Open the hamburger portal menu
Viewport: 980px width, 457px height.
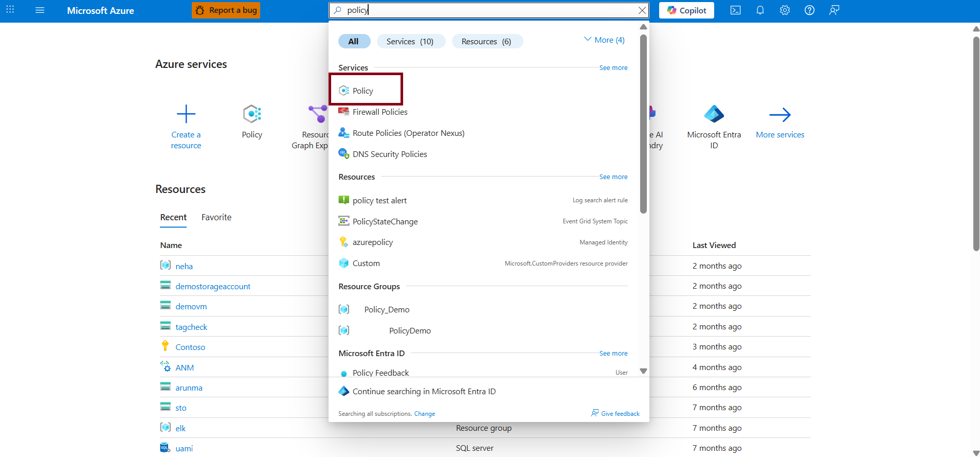40,10
